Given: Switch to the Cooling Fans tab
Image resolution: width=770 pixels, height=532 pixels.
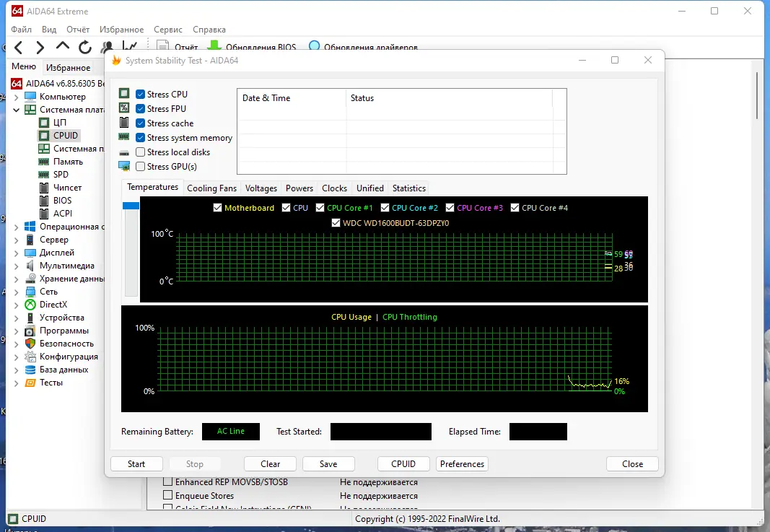Looking at the screenshot, I should click(x=211, y=188).
